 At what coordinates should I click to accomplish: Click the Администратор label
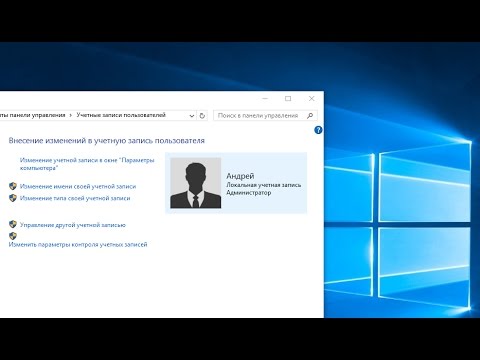(249, 193)
